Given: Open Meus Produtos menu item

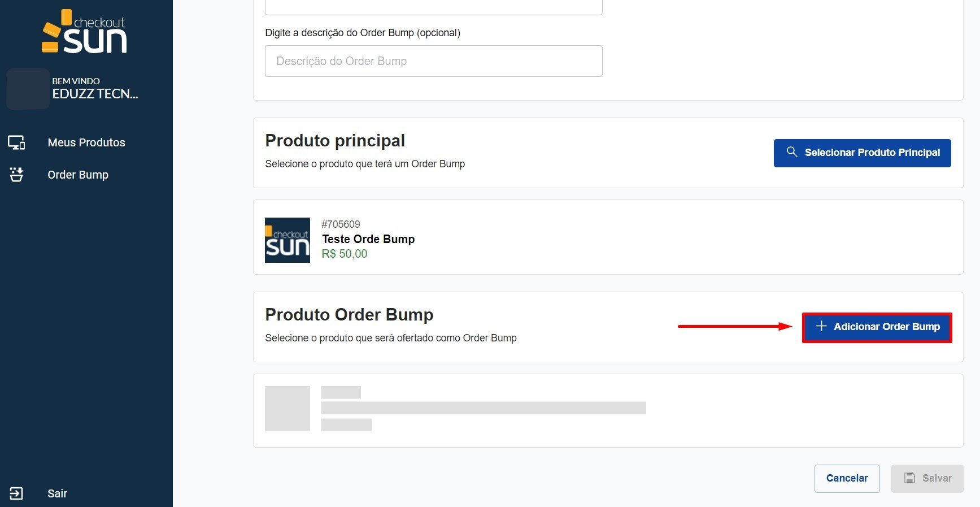Looking at the screenshot, I should (86, 142).
